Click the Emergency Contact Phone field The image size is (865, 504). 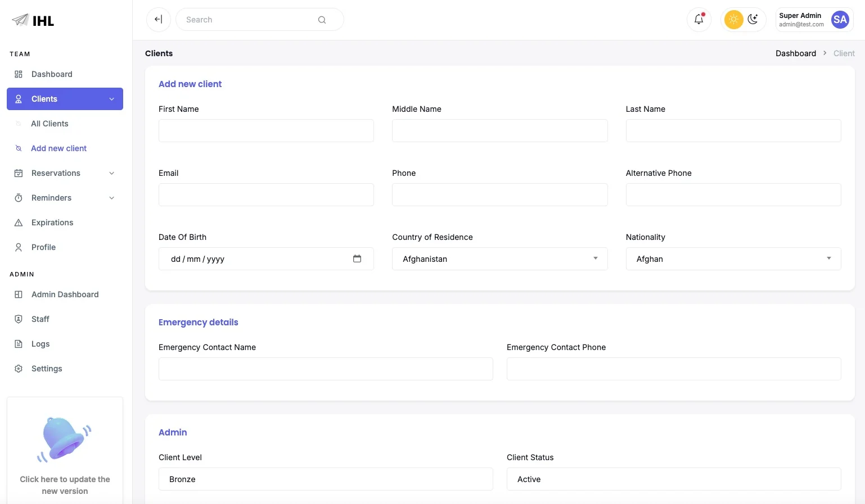(674, 369)
